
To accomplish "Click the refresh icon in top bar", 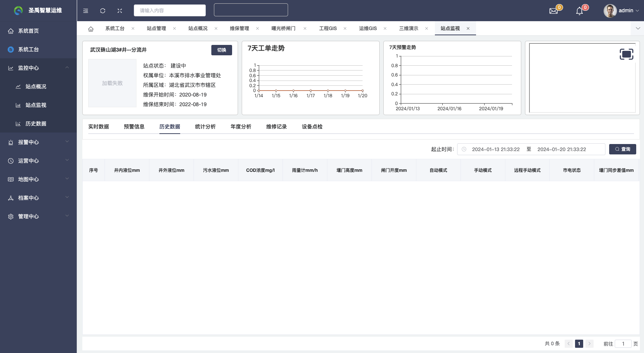I will point(103,11).
